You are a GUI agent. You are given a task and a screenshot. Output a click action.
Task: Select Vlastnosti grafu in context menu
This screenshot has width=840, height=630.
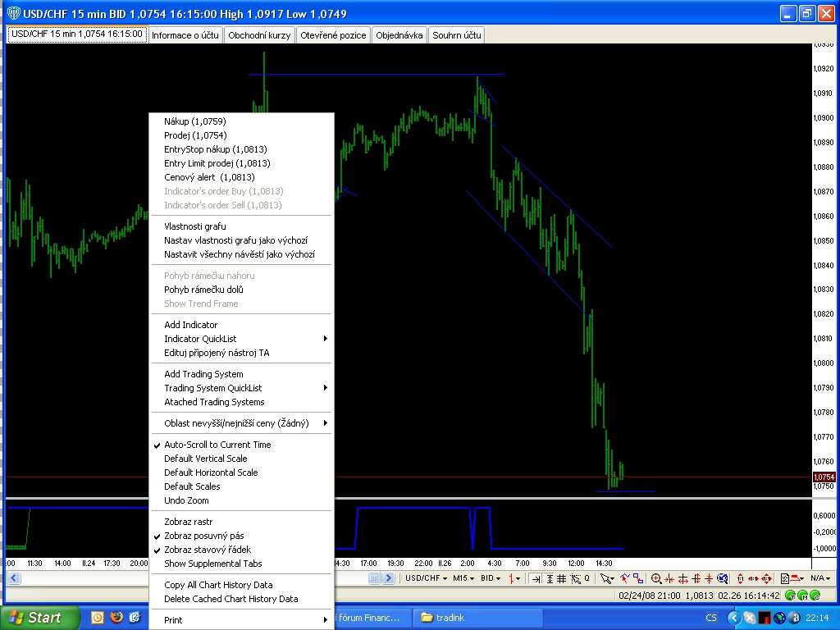(x=195, y=226)
